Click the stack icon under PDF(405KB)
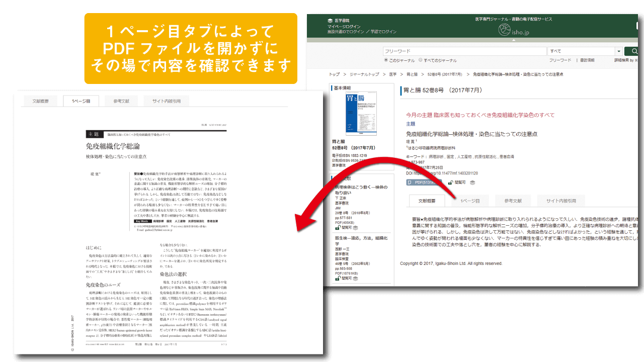The image size is (644, 362). (356, 227)
